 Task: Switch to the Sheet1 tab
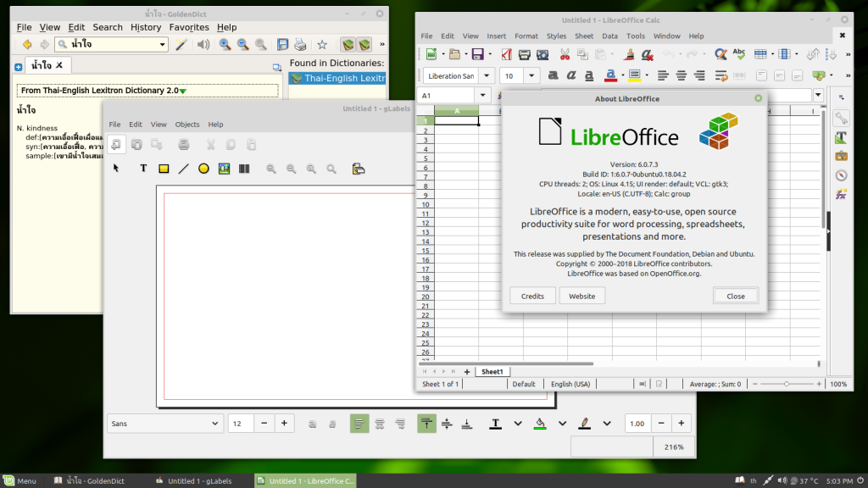click(492, 371)
